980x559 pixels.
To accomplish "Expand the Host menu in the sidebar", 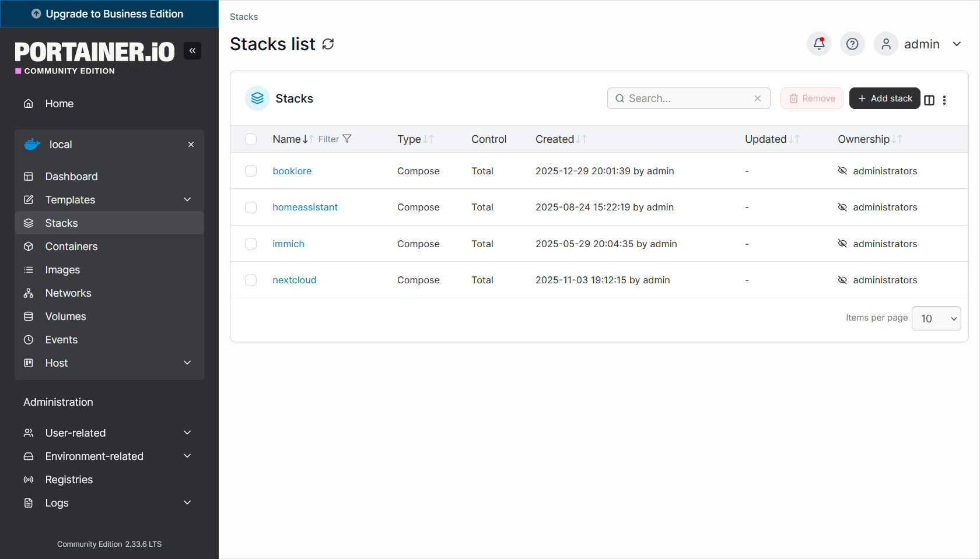I will tap(187, 363).
